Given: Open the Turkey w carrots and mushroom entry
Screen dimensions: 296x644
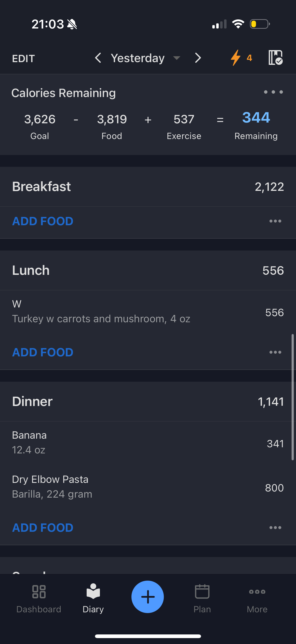Looking at the screenshot, I should [148, 312].
